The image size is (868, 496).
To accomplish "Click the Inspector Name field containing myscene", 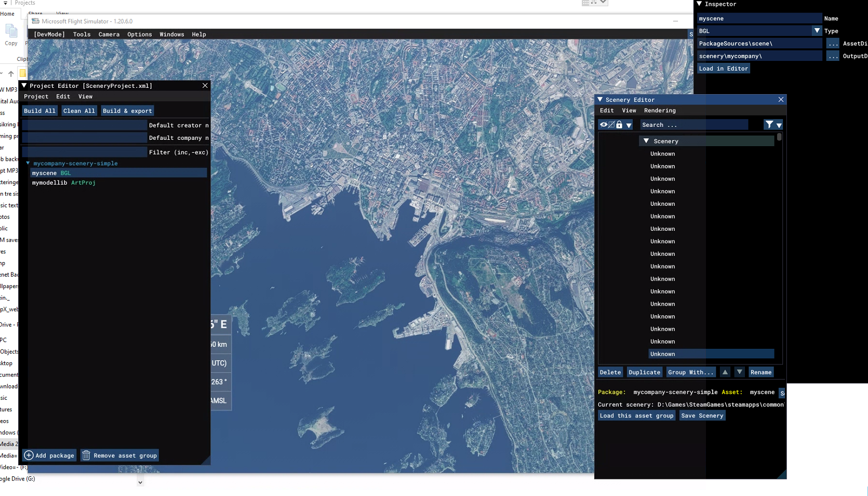I will point(759,18).
